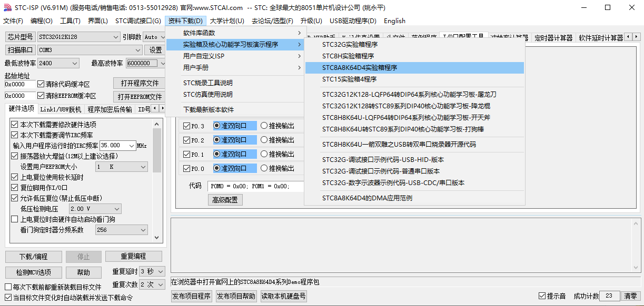
Task: Open the 去论坛/选型(F) menu
Action: [272, 21]
